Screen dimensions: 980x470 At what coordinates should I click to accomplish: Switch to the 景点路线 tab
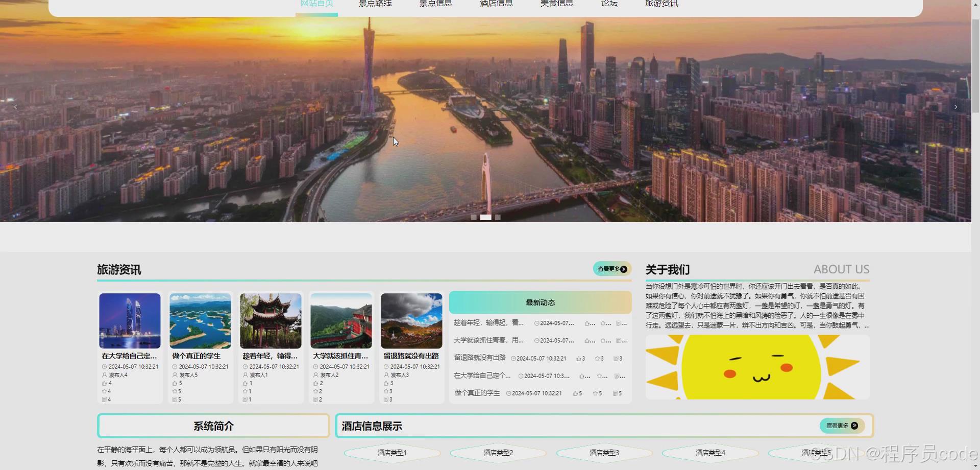375,4
